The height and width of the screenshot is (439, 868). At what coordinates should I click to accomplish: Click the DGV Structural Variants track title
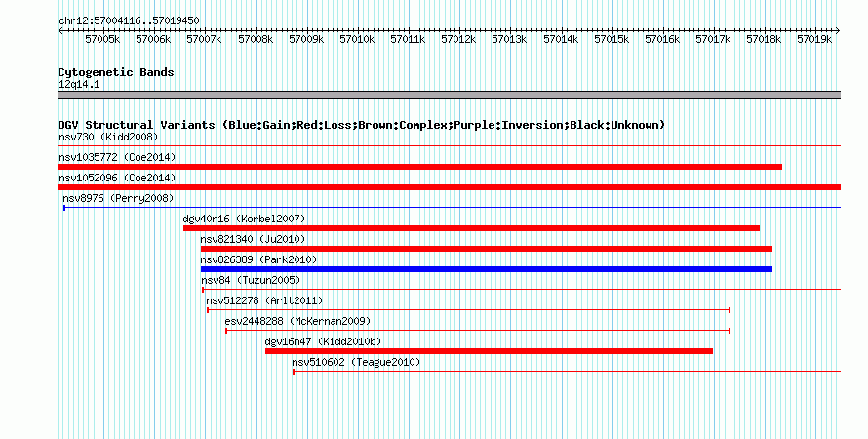[x=361, y=125]
